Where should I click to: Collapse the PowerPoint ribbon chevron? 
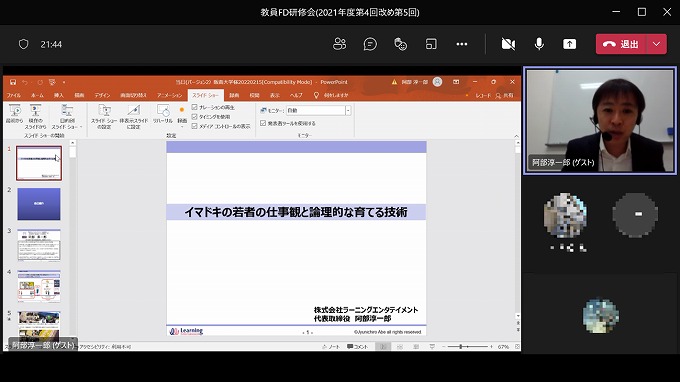516,136
